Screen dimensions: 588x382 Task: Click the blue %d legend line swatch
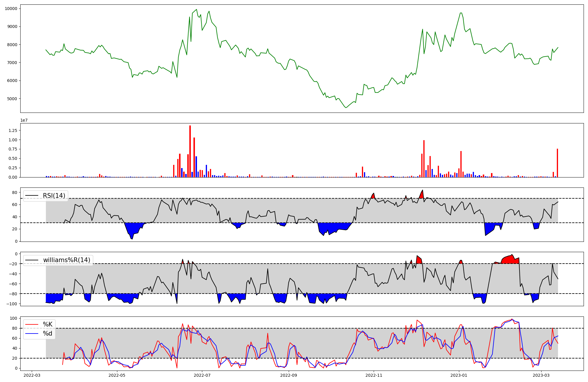[32, 334]
